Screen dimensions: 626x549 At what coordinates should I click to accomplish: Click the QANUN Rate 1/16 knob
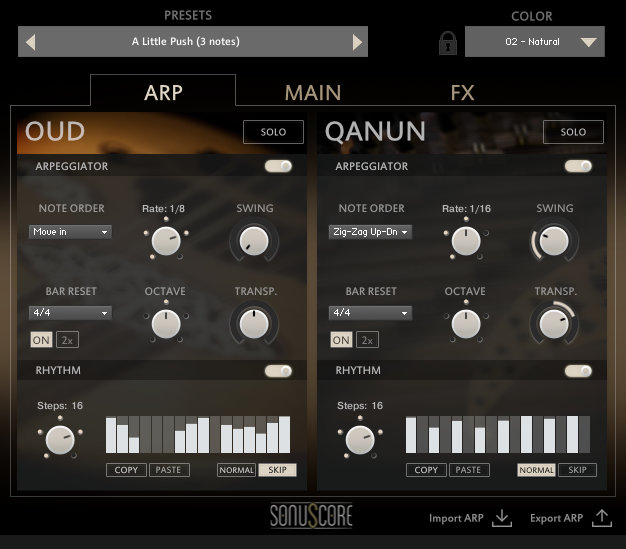pyautogui.click(x=466, y=241)
